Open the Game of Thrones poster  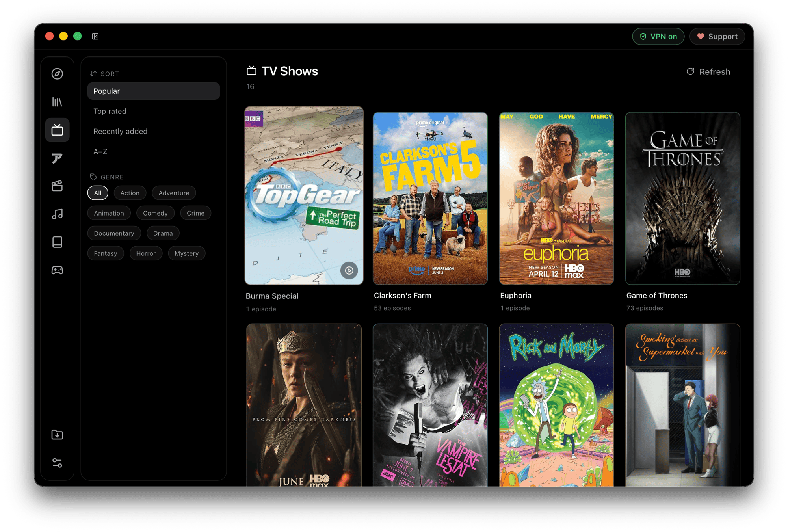682,198
